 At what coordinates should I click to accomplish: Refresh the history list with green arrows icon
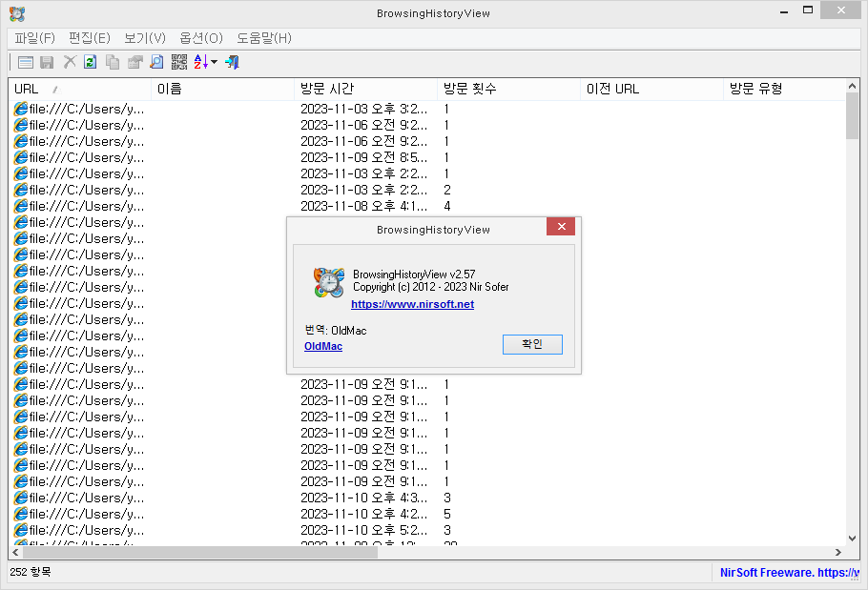(x=91, y=62)
